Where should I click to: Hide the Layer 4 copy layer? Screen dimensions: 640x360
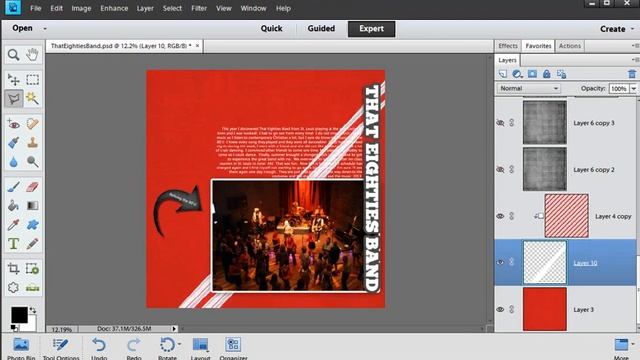pos(500,216)
